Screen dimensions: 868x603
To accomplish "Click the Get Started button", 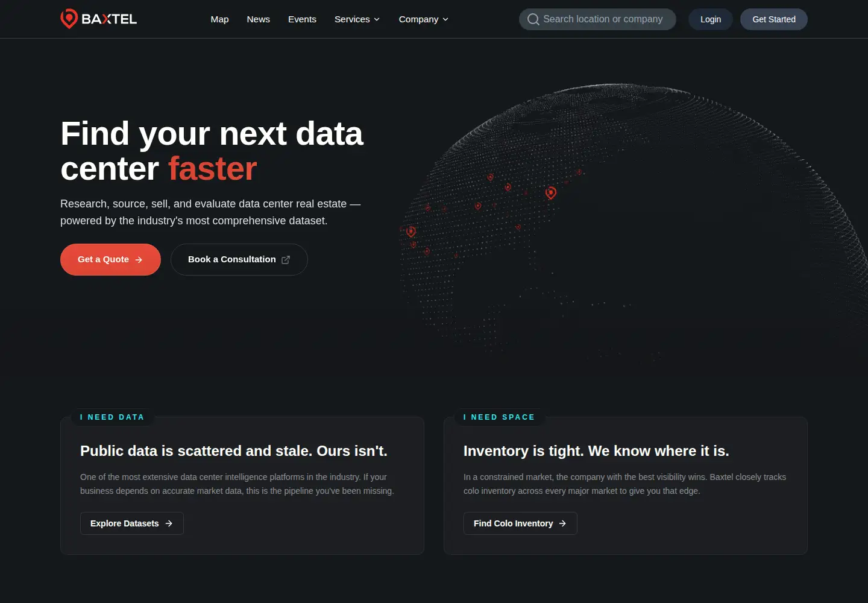I will coord(774,19).
